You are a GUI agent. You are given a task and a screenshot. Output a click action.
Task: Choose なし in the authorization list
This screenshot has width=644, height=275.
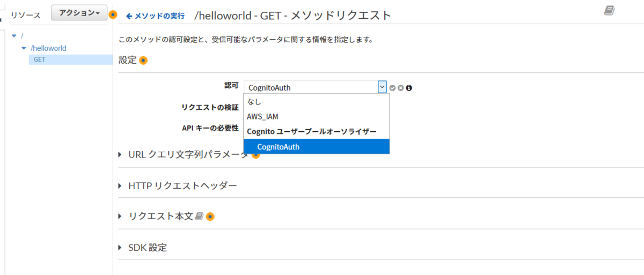[317, 101]
